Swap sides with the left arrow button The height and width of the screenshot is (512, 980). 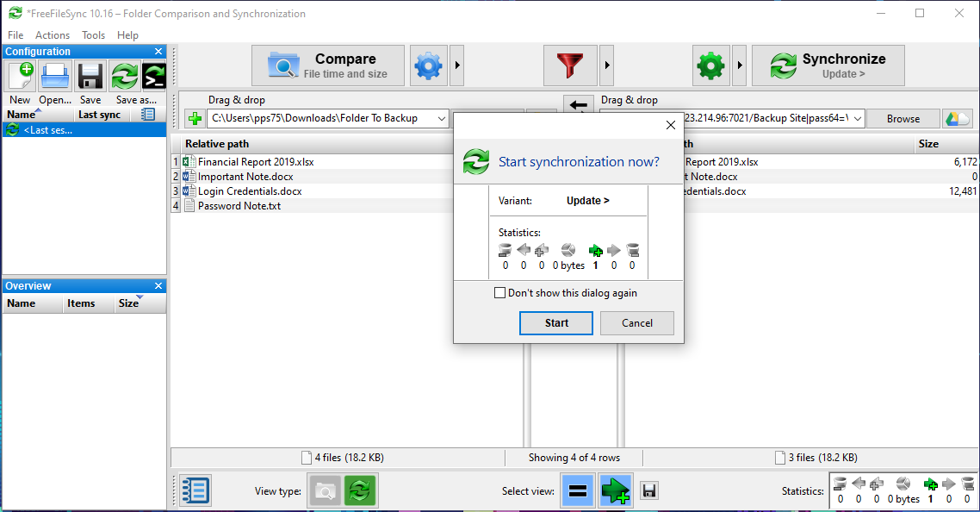click(579, 103)
